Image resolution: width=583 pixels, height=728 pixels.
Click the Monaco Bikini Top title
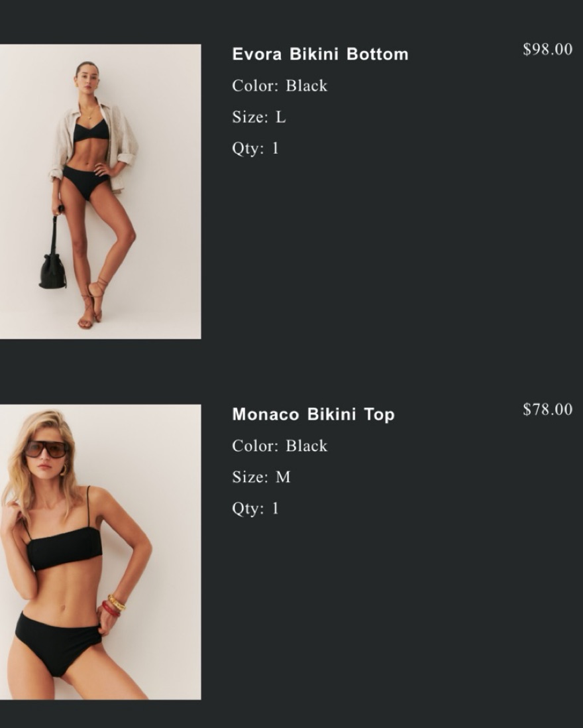pyautogui.click(x=313, y=414)
